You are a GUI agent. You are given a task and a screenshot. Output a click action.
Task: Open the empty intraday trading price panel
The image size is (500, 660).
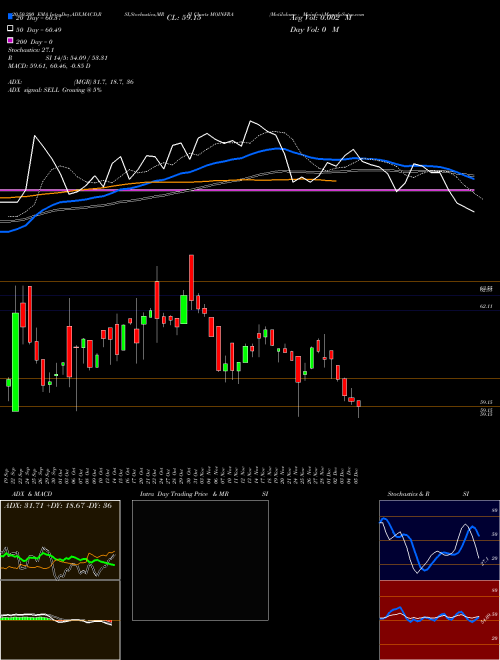pyautogui.click(x=200, y=560)
